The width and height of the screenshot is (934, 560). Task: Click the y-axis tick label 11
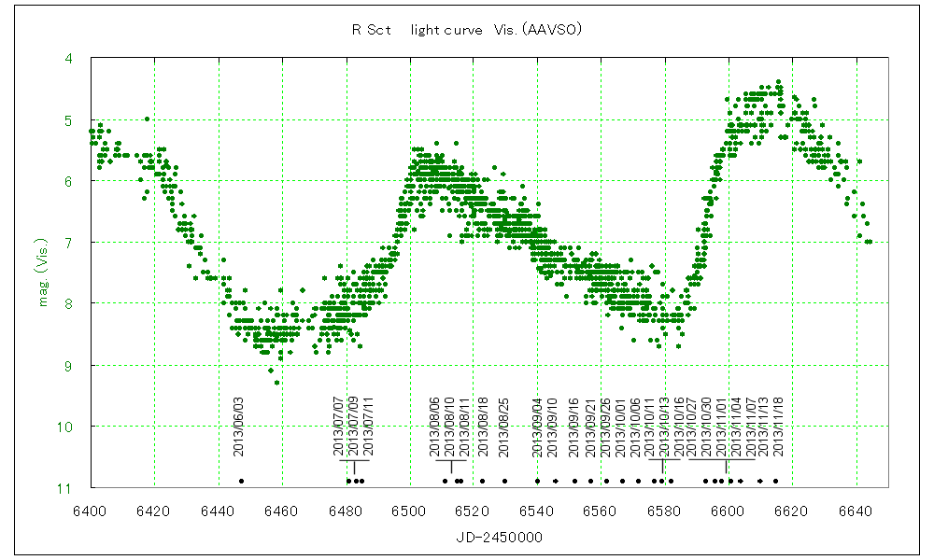click(x=66, y=487)
